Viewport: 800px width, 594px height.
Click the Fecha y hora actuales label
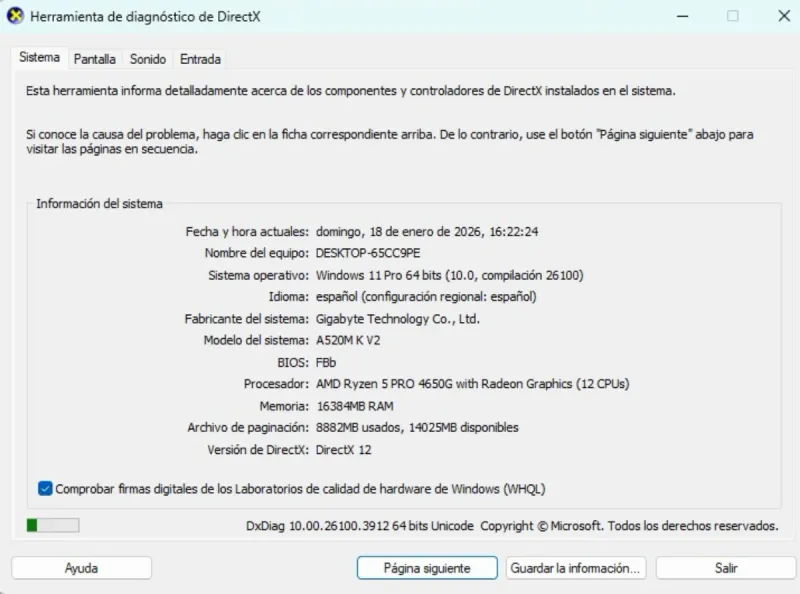click(247, 232)
